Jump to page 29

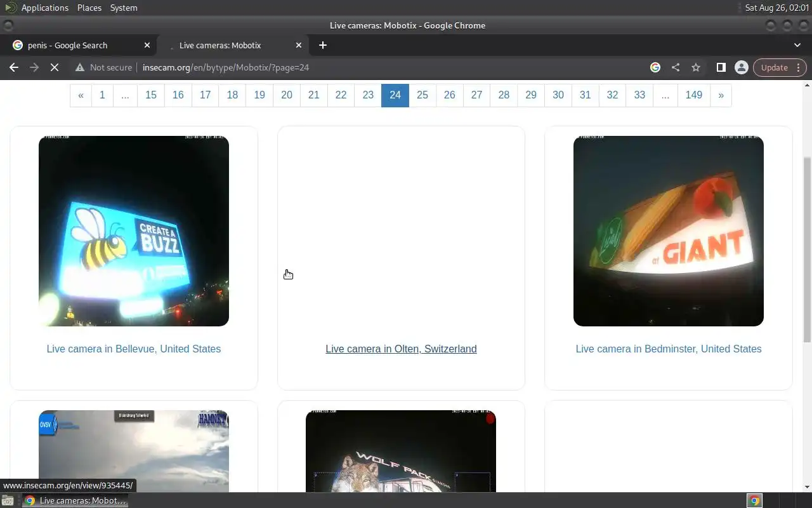(531, 95)
